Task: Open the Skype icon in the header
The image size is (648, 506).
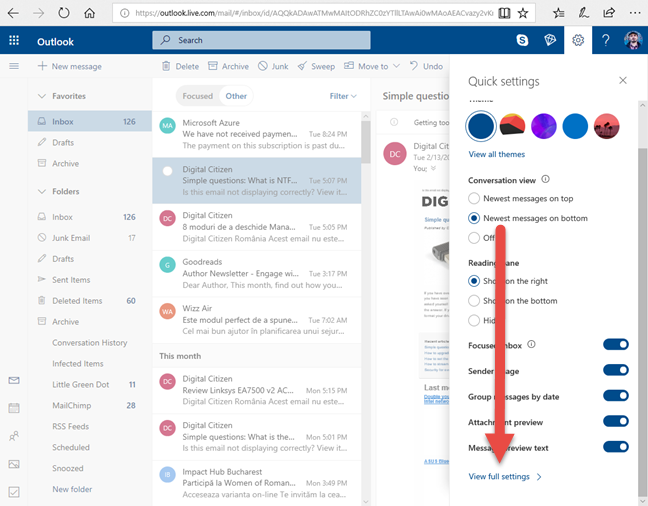Action: tap(522, 40)
